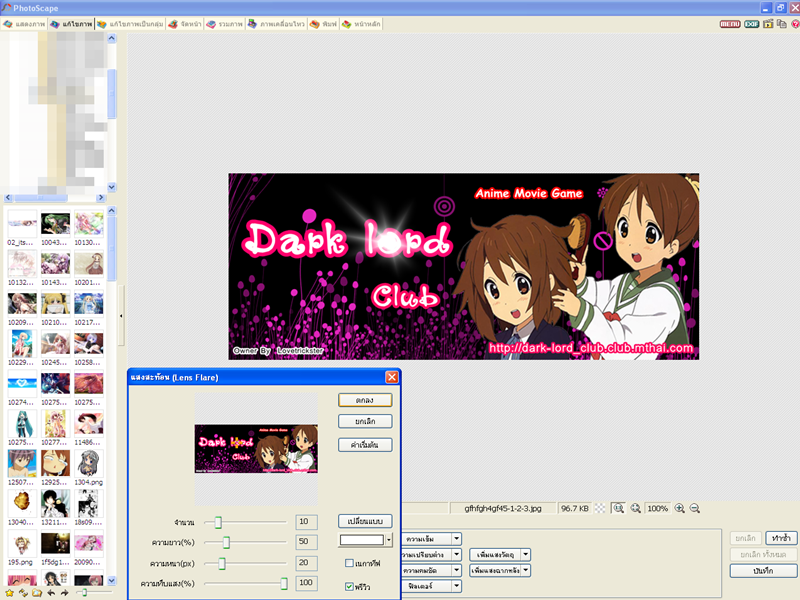The width and height of the screenshot is (800, 600).
Task: Click ยกเลิก (Cancel) in the Lens Flare dialog
Action: [365, 421]
